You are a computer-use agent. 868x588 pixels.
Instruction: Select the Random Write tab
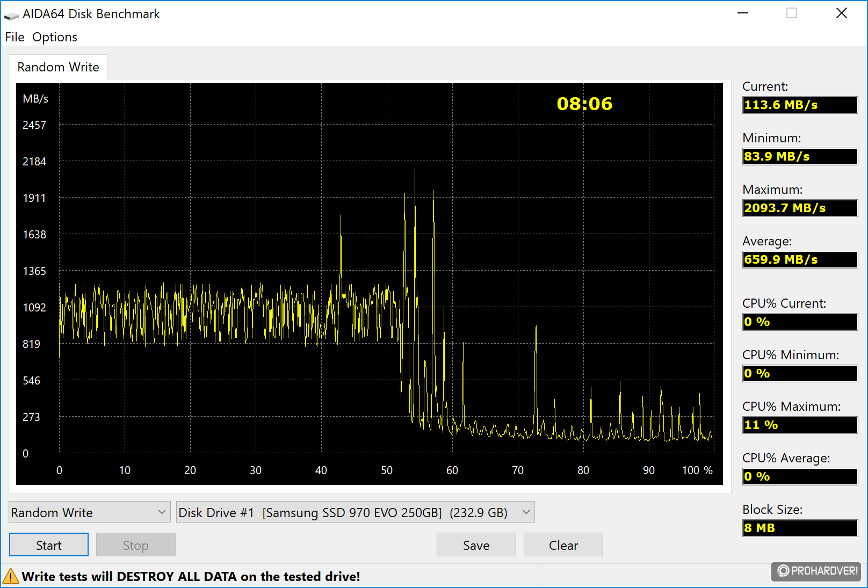tap(58, 67)
